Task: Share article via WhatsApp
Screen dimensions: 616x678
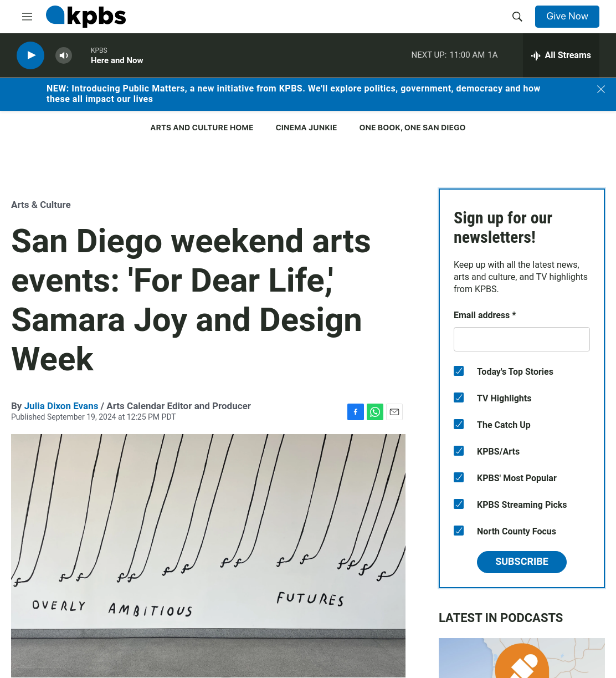Action: point(375,412)
